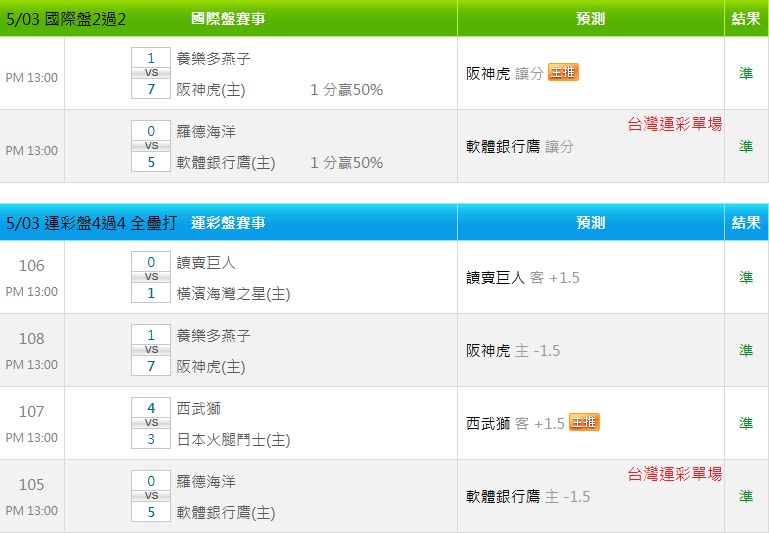Click PM 13:00 in row 106
Screen dimensions: 769x533
point(31,292)
